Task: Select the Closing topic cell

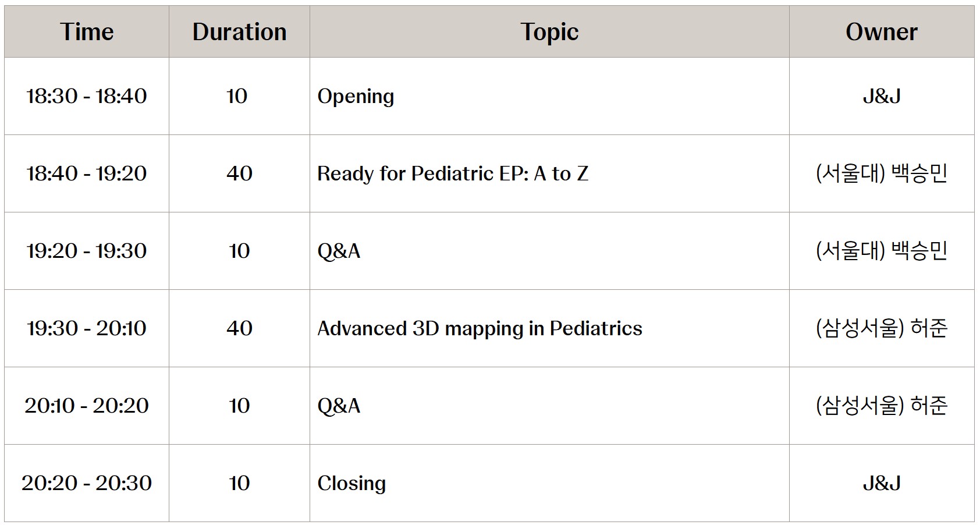Action: [549, 483]
